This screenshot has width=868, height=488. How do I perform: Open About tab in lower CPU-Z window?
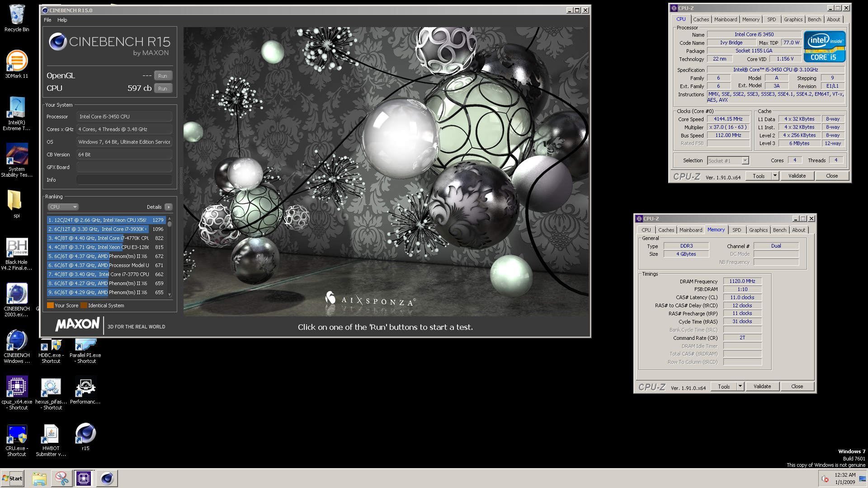[799, 230]
